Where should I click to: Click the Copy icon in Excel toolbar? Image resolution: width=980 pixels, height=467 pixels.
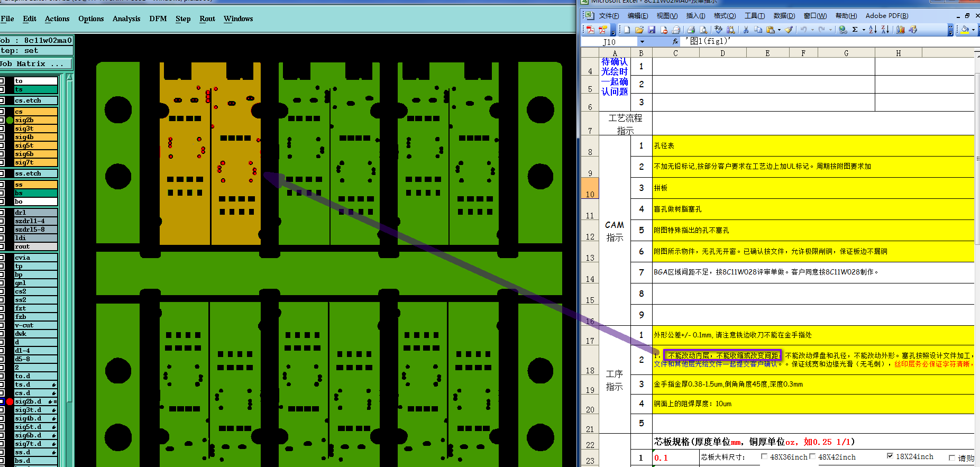758,30
